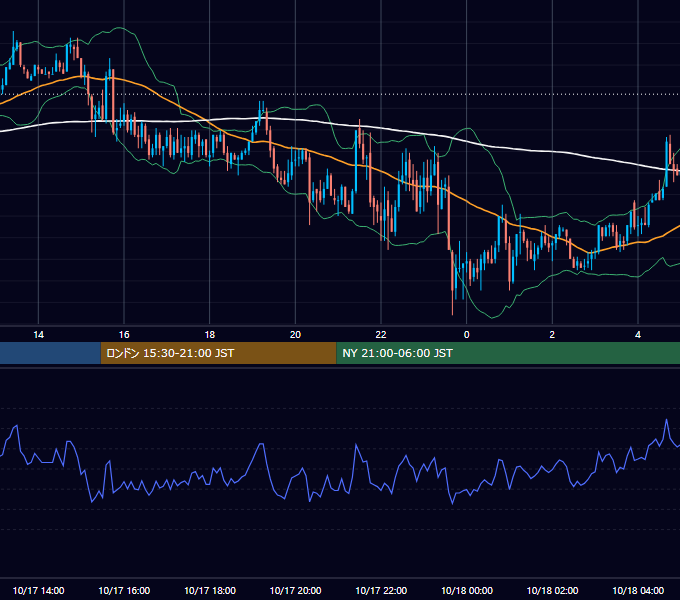Click the hour label 2 under the price chart
The image size is (680, 600).
[552, 334]
